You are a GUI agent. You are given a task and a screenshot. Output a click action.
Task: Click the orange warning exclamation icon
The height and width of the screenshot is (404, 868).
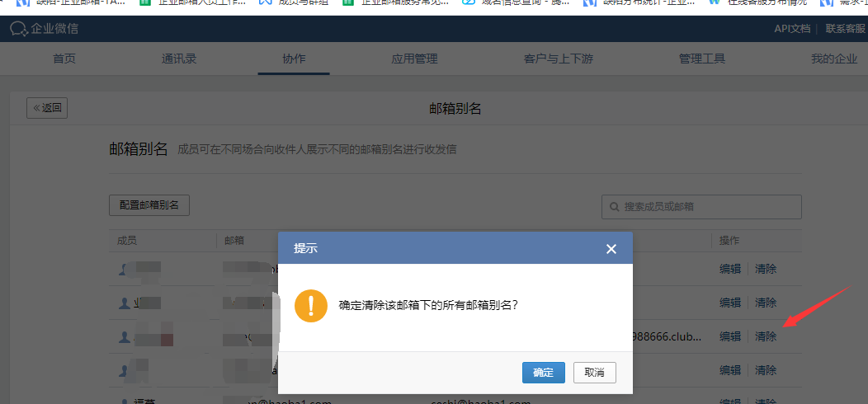tap(310, 305)
